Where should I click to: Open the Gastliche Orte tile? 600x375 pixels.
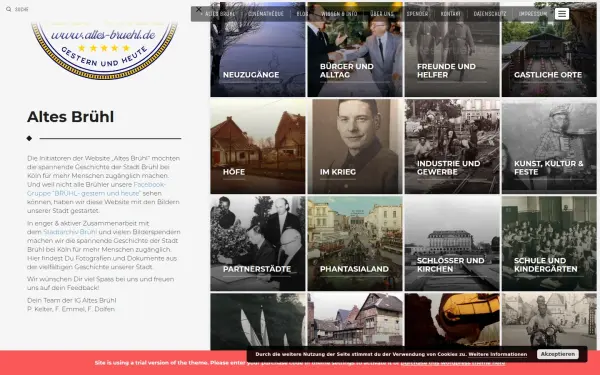[549, 49]
